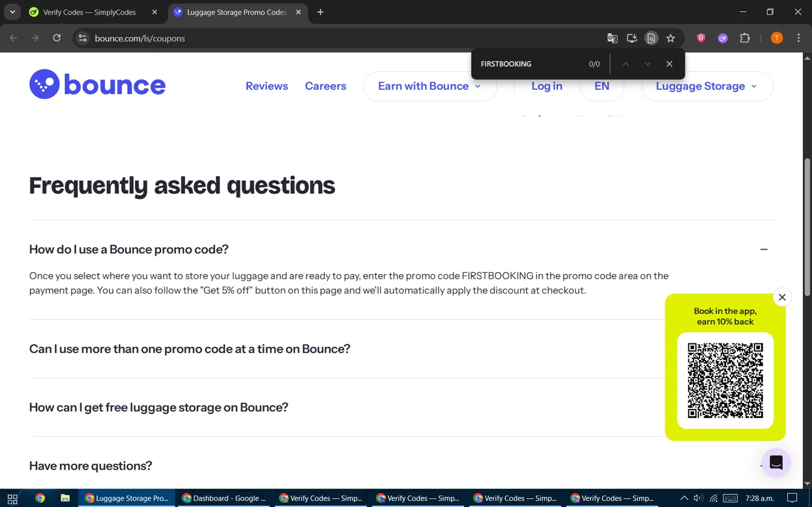
Task: Go back in browser history
Action: click(x=14, y=38)
